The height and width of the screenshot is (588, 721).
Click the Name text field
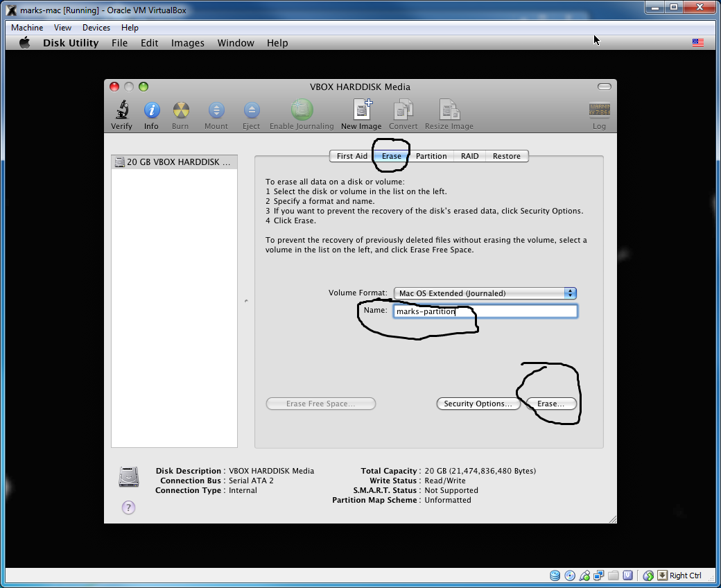pos(485,311)
